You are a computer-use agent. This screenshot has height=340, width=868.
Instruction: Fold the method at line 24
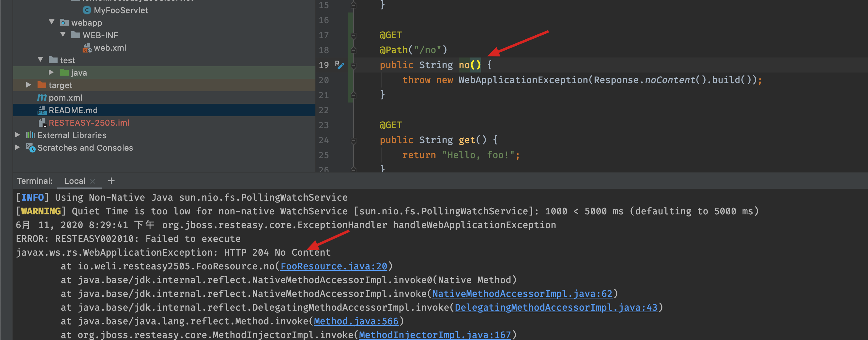click(354, 140)
